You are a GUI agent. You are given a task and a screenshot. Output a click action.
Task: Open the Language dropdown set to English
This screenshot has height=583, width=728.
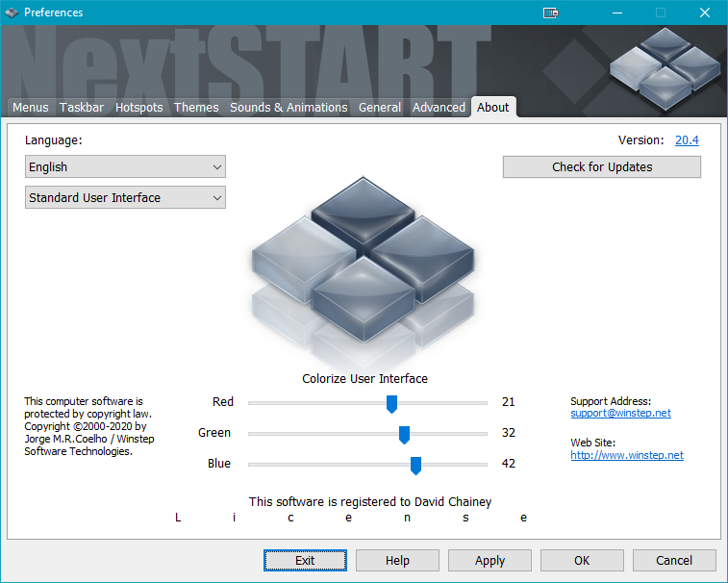click(x=125, y=166)
